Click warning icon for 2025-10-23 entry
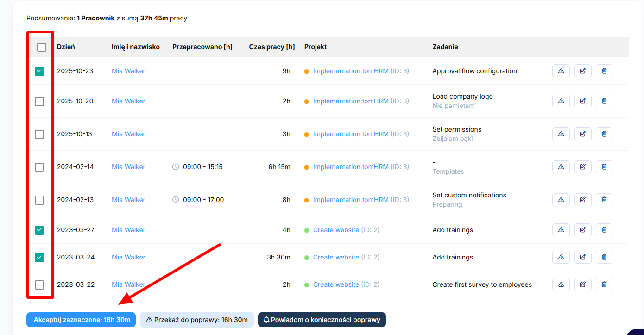The height and width of the screenshot is (335, 644). coord(561,71)
